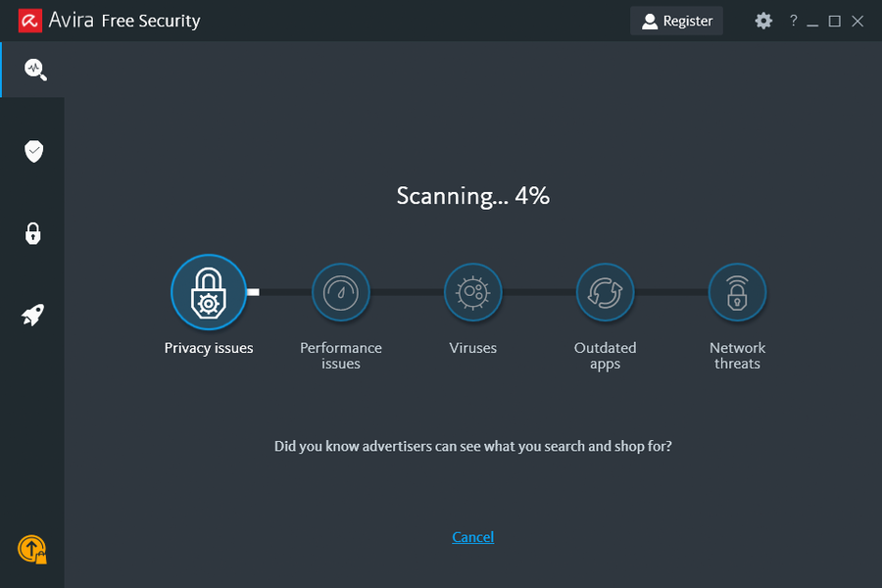Select the Outdated apps sync icon
Viewport: 882px width, 588px height.
[605, 291]
